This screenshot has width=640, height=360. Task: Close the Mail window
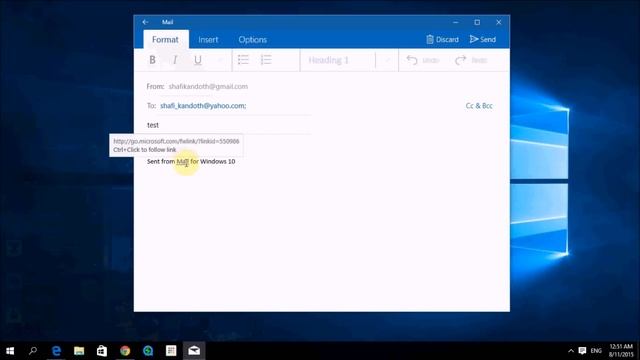499,22
